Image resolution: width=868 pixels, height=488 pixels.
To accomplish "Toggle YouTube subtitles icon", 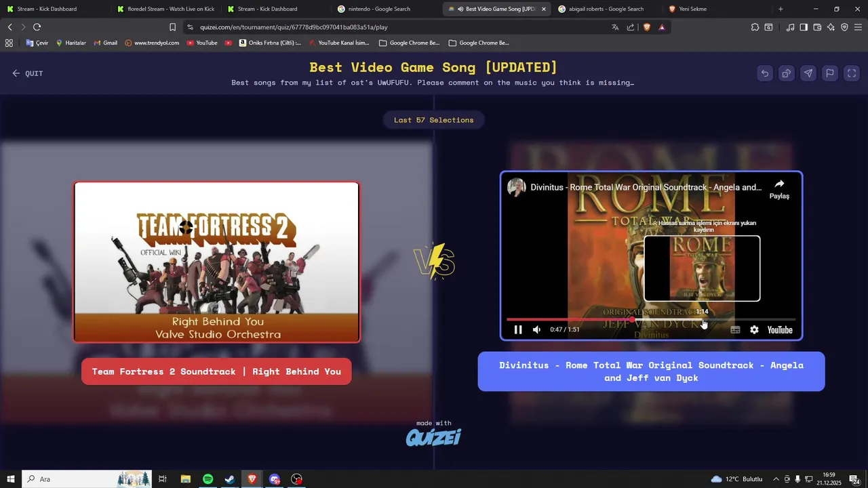I will click(735, 329).
